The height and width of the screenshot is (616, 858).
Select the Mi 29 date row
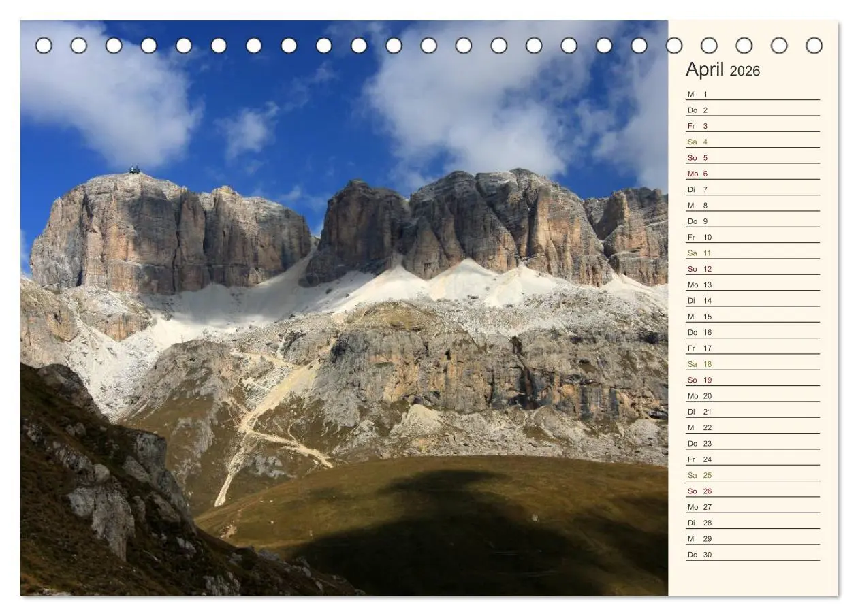click(752, 538)
